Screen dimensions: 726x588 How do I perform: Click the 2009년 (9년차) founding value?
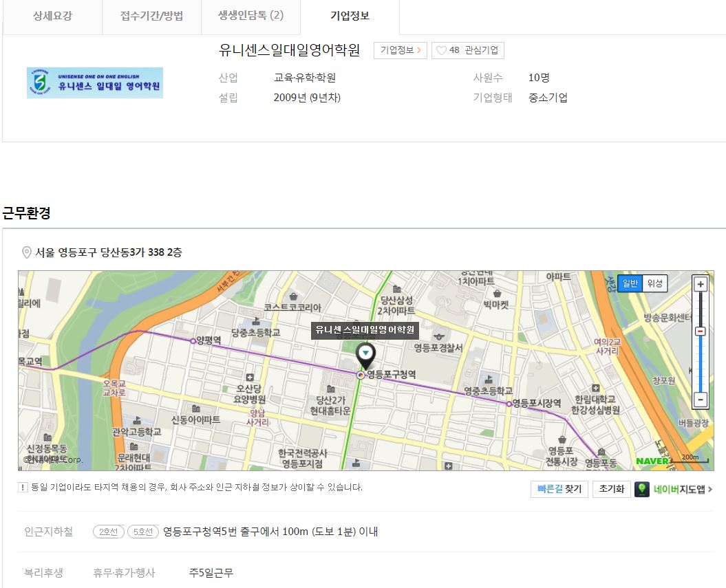(x=307, y=98)
